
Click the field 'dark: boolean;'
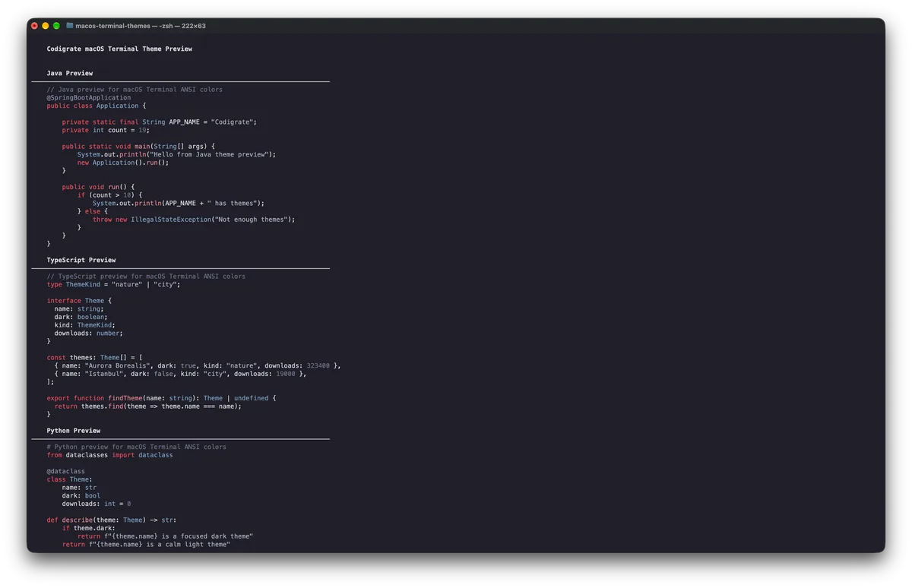click(81, 317)
